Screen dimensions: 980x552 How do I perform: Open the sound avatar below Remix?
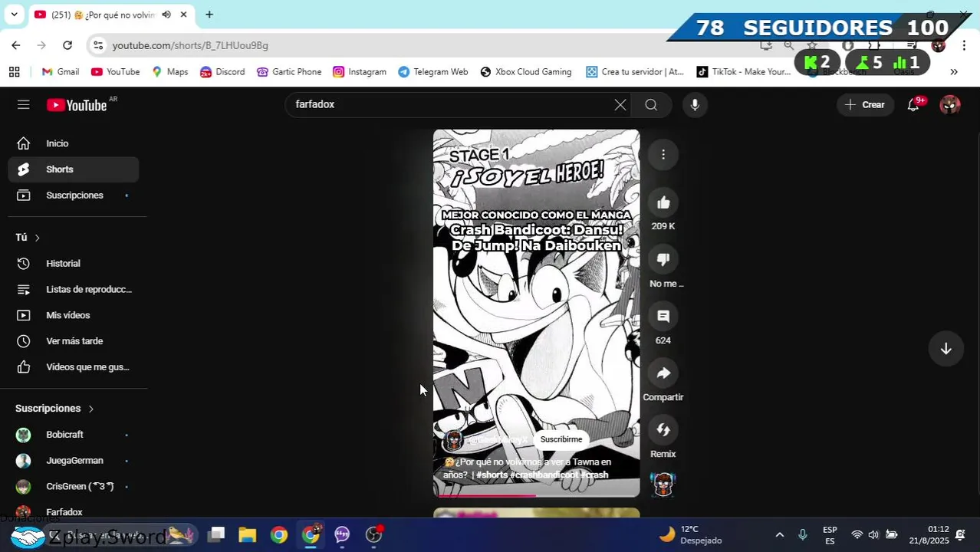(x=663, y=484)
